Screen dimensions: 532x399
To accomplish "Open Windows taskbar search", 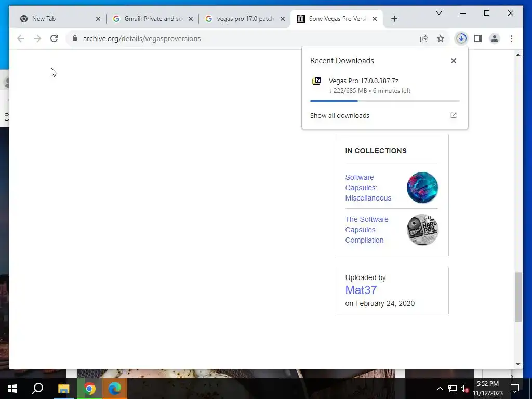I will click(37, 389).
